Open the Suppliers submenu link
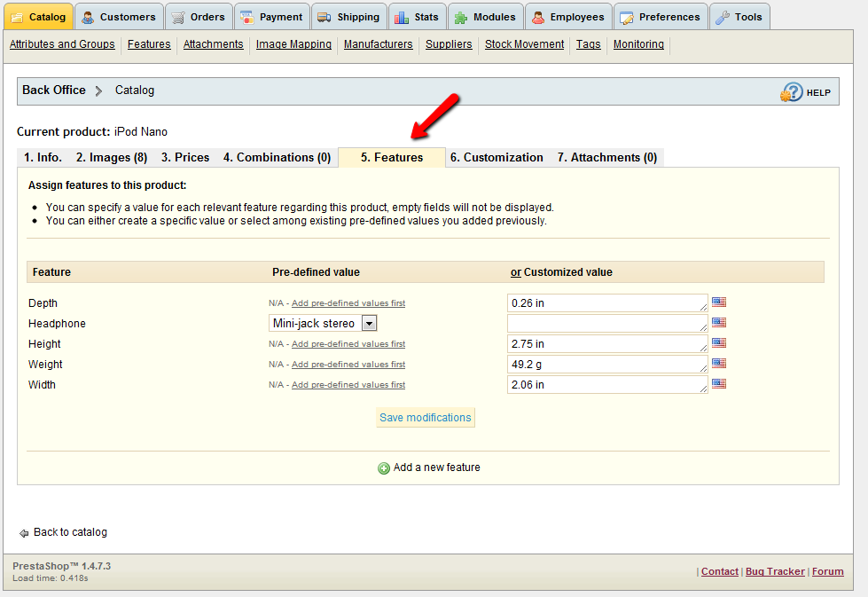The height and width of the screenshot is (597, 868). click(x=449, y=44)
